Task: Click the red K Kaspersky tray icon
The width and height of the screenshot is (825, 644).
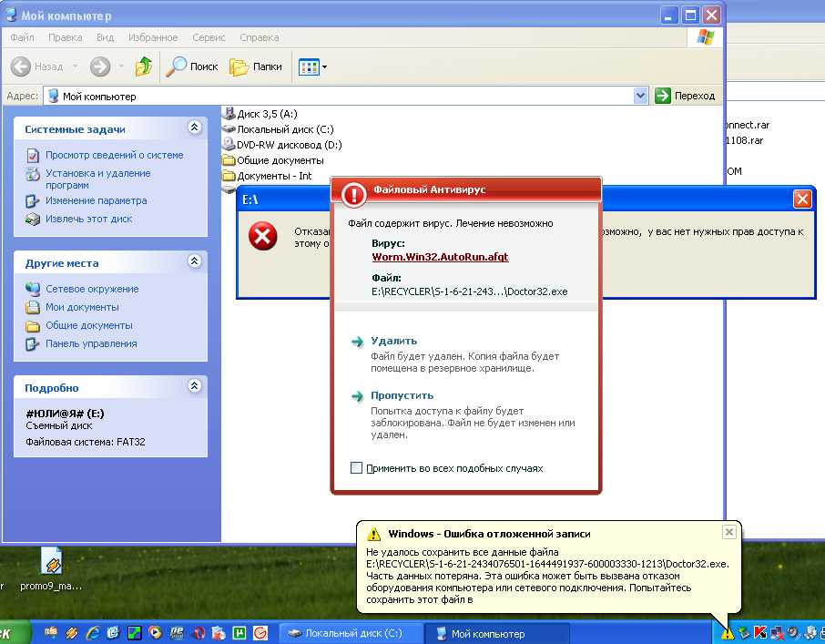Action: [x=759, y=633]
